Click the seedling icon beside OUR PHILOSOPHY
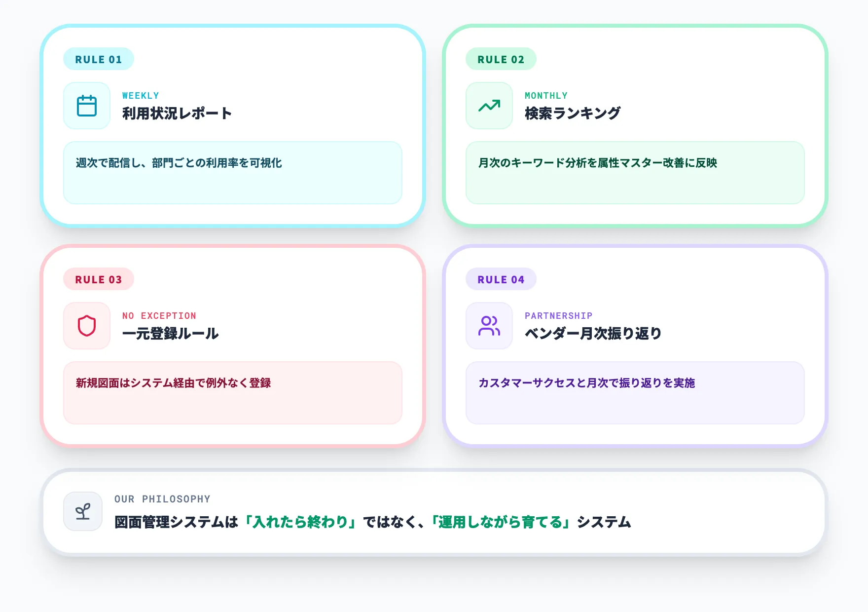Image resolution: width=868 pixels, height=612 pixels. point(83,511)
